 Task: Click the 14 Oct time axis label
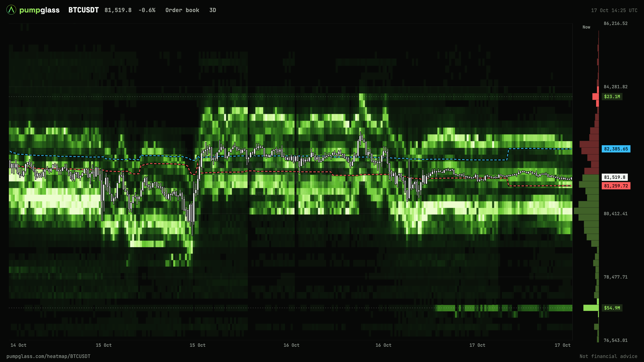click(x=18, y=345)
